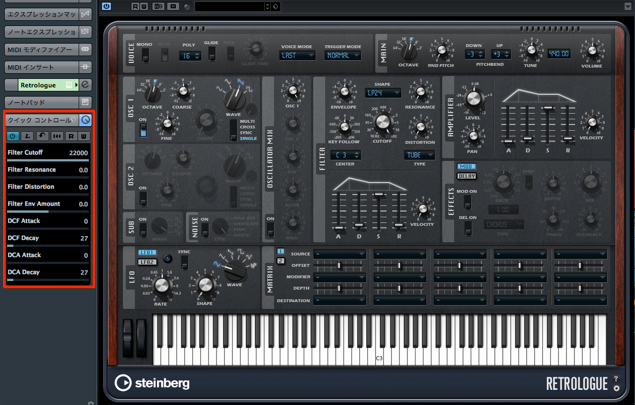
Task: Open the Retrologue instrument editor with the e icon
Action: [x=85, y=85]
